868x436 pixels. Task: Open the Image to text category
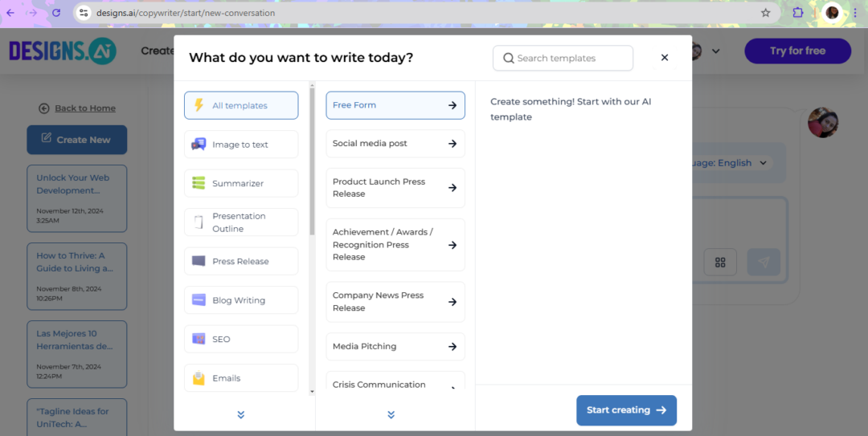[241, 145]
